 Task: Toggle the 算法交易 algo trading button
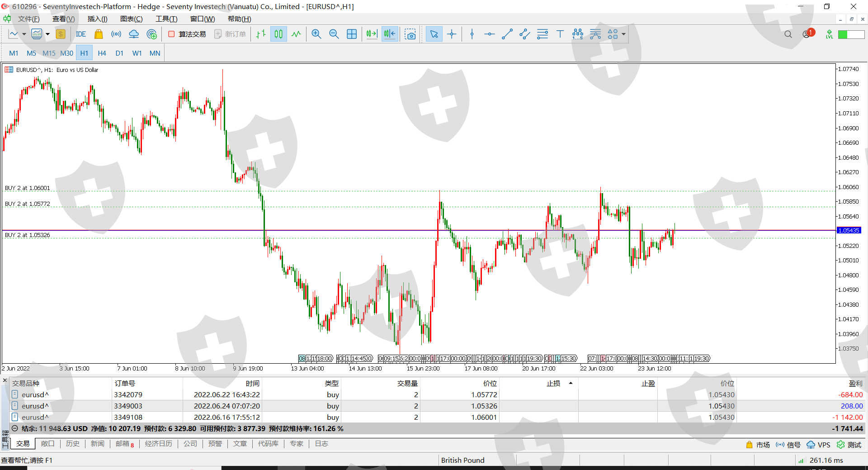click(x=187, y=34)
